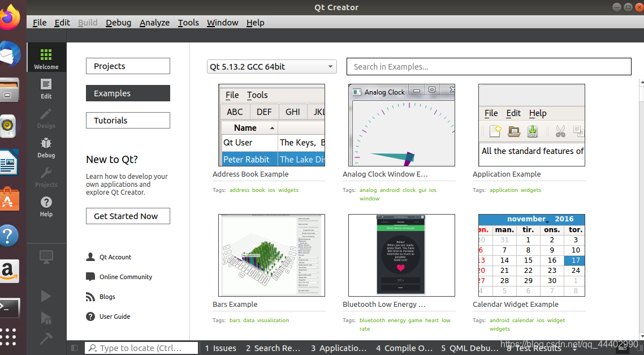
Task: Switch to the Tutorials section
Action: [x=128, y=120]
